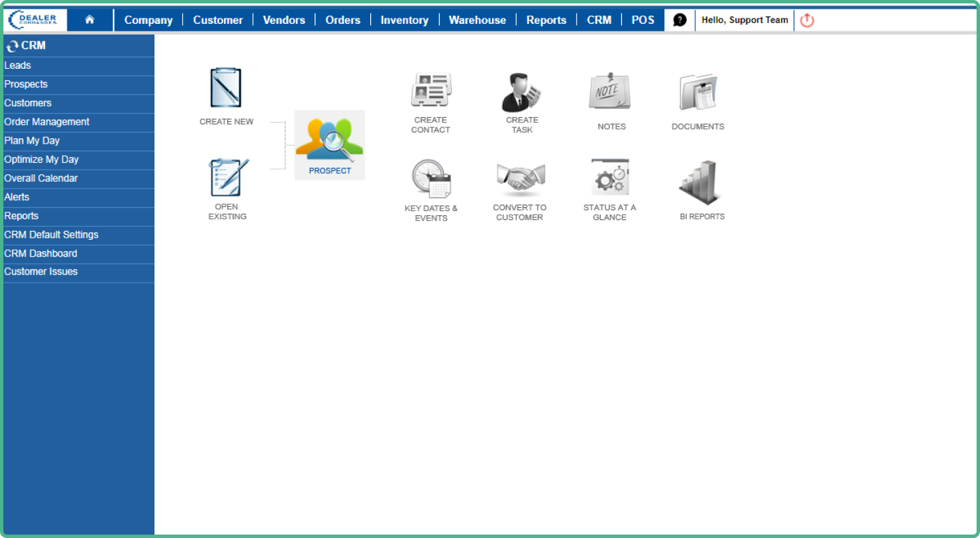Open the Notes sticky-note icon
The height and width of the screenshot is (538, 980).
[x=610, y=92]
